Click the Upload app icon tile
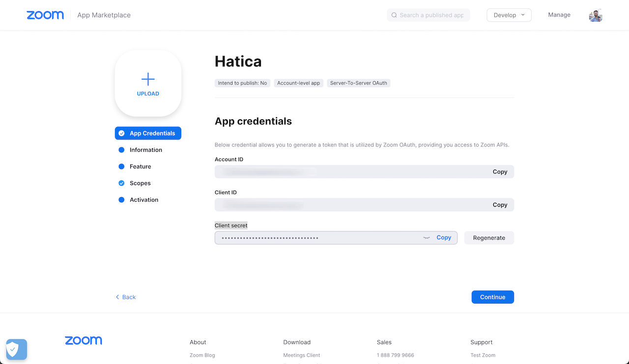This screenshot has height=364, width=629. point(148,84)
